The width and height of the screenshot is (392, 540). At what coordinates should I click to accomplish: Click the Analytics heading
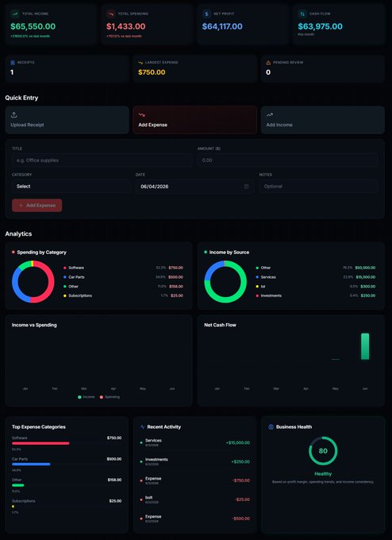point(18,233)
